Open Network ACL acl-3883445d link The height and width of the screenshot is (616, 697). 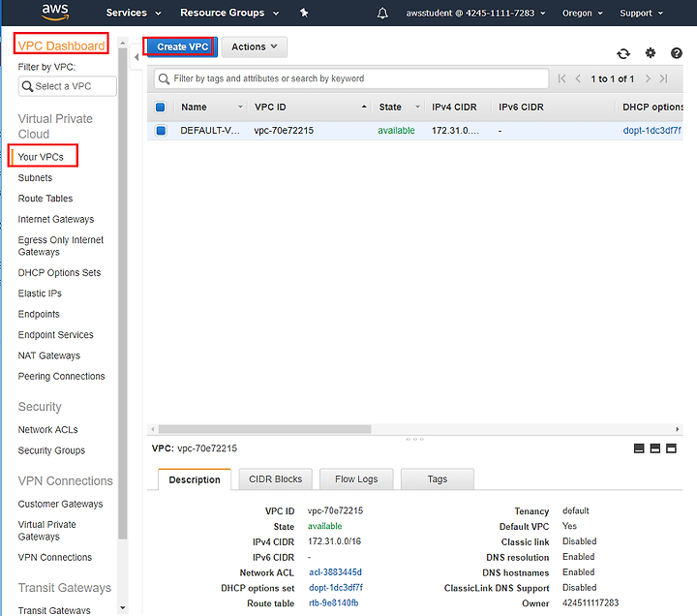(x=335, y=572)
